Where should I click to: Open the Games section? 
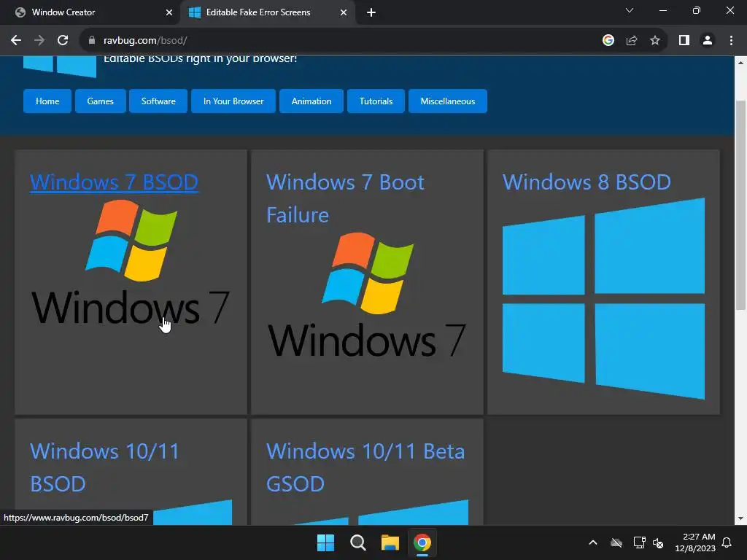[100, 101]
